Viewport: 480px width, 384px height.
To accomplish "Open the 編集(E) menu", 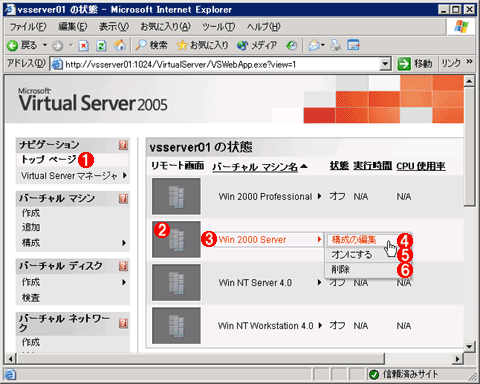I will [x=73, y=27].
